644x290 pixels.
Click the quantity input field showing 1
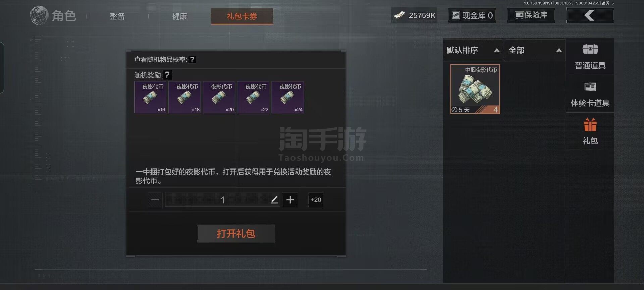tap(222, 200)
